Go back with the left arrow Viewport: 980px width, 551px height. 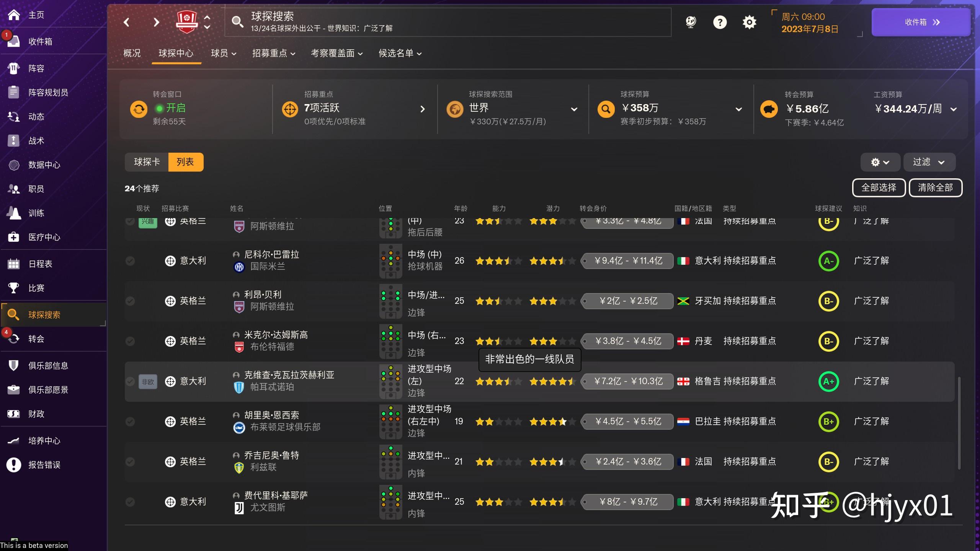click(127, 22)
